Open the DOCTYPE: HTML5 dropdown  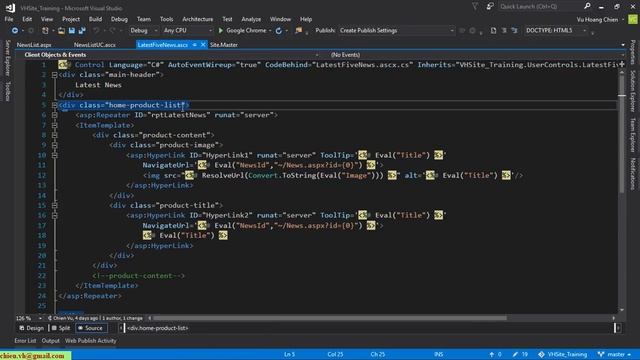coord(556,31)
